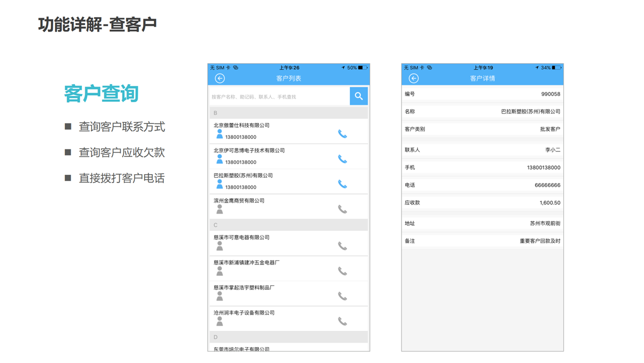This screenshot has width=644, height=363.
Task: Tap the 手机 row showing 13800138000
Action: (x=482, y=167)
